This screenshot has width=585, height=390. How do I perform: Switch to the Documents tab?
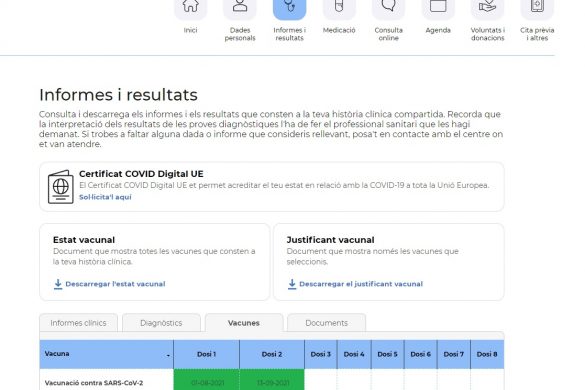(326, 323)
